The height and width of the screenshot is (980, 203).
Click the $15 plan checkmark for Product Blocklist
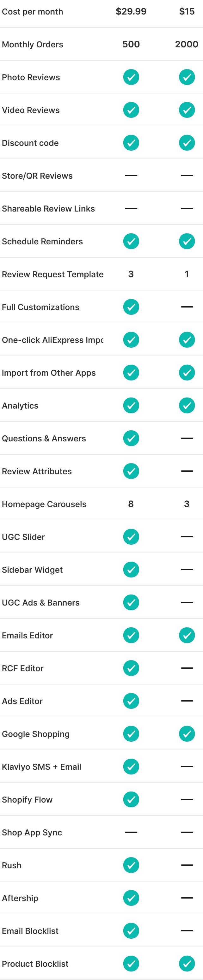(187, 964)
